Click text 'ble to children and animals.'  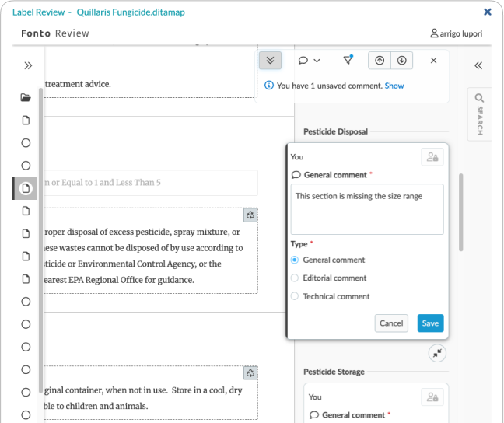(96, 406)
